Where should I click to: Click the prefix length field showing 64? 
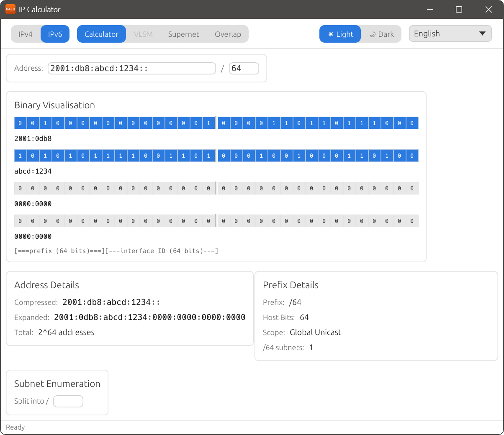tap(244, 68)
